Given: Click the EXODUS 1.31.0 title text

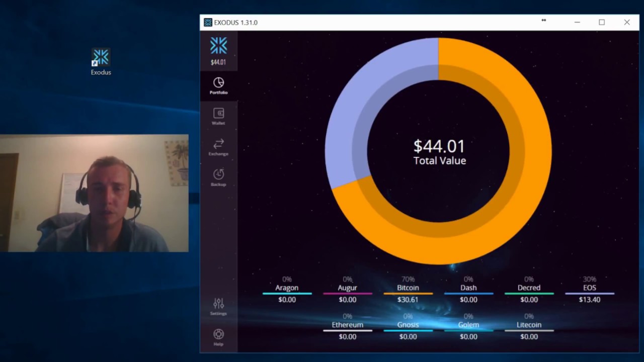Looking at the screenshot, I should (x=235, y=23).
